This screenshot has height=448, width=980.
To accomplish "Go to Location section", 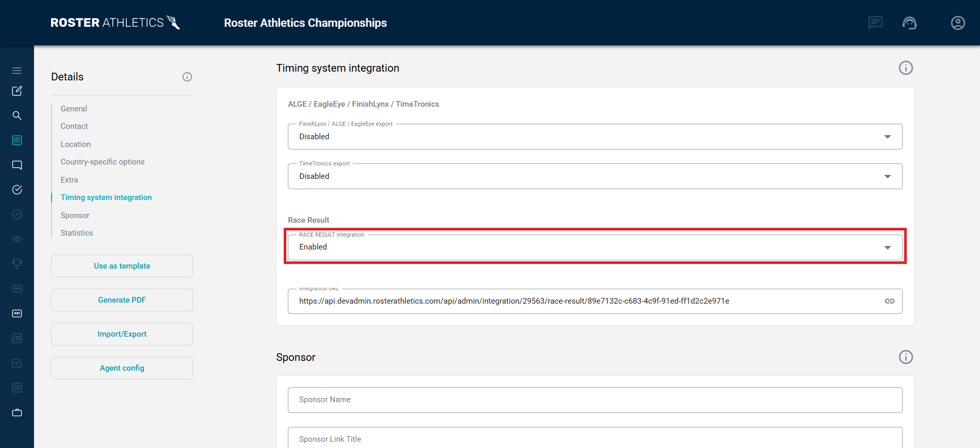I will click(76, 144).
